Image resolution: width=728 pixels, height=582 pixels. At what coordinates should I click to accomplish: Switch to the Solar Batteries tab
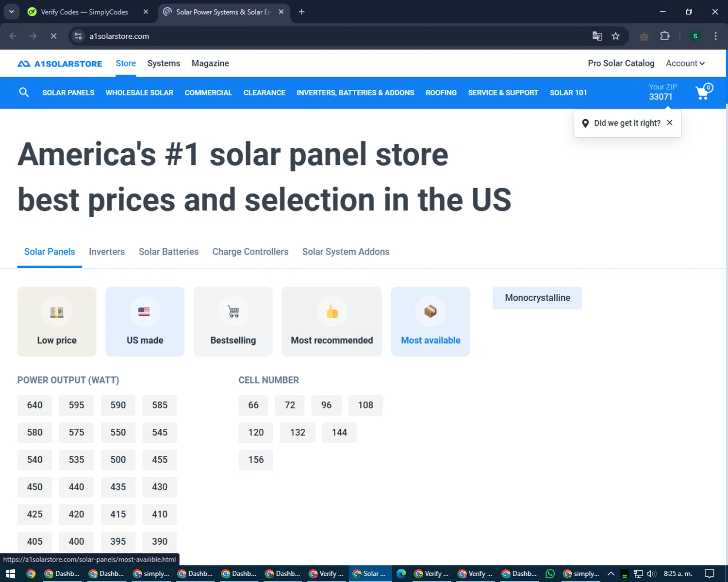(x=168, y=252)
